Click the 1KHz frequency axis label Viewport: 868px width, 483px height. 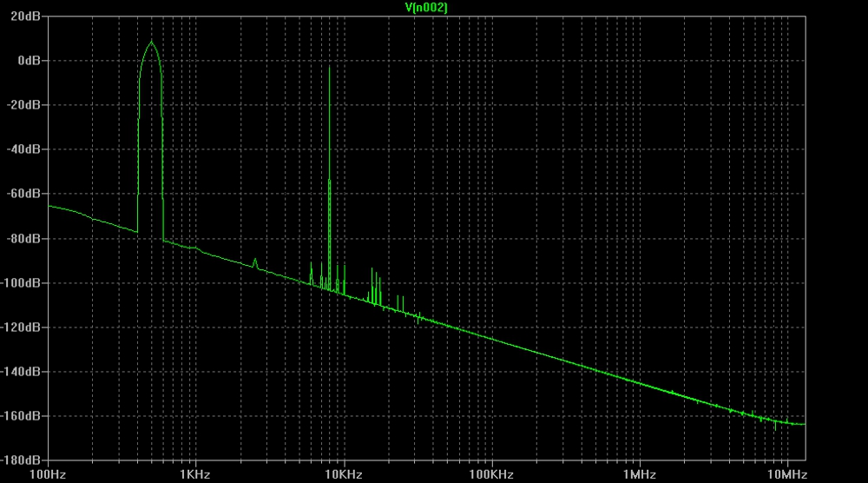[x=194, y=474]
